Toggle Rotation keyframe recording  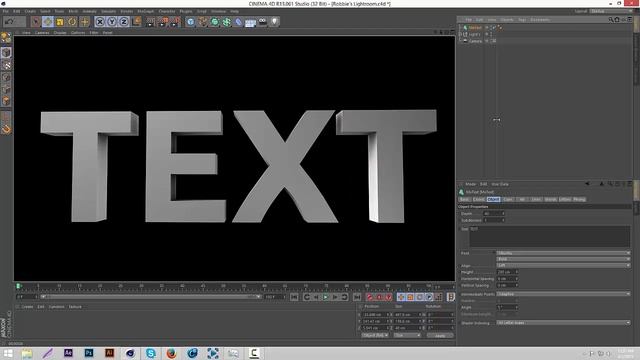click(x=420, y=297)
